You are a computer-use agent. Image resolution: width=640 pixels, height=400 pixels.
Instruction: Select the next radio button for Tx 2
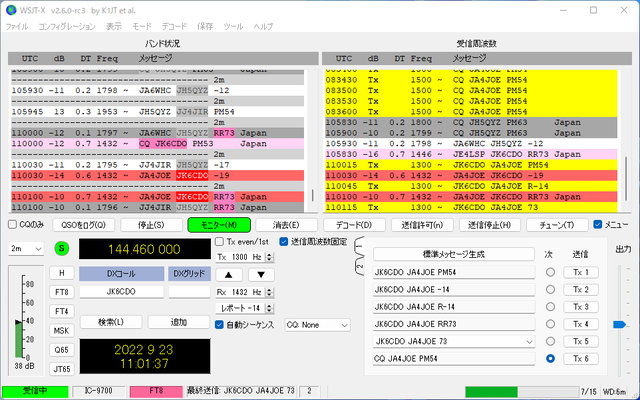pyautogui.click(x=550, y=289)
